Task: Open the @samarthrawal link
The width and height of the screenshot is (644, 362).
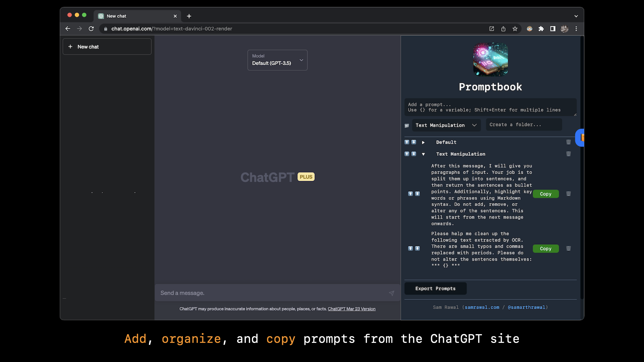Action: [x=526, y=307]
